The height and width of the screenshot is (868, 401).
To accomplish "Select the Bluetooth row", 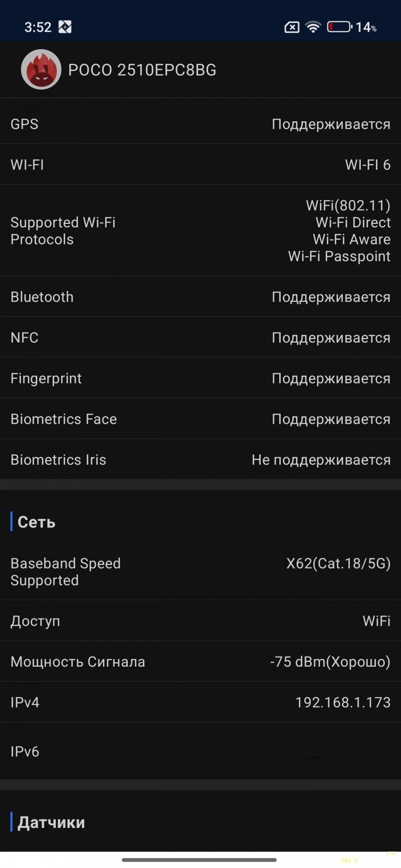I will pyautogui.click(x=200, y=297).
